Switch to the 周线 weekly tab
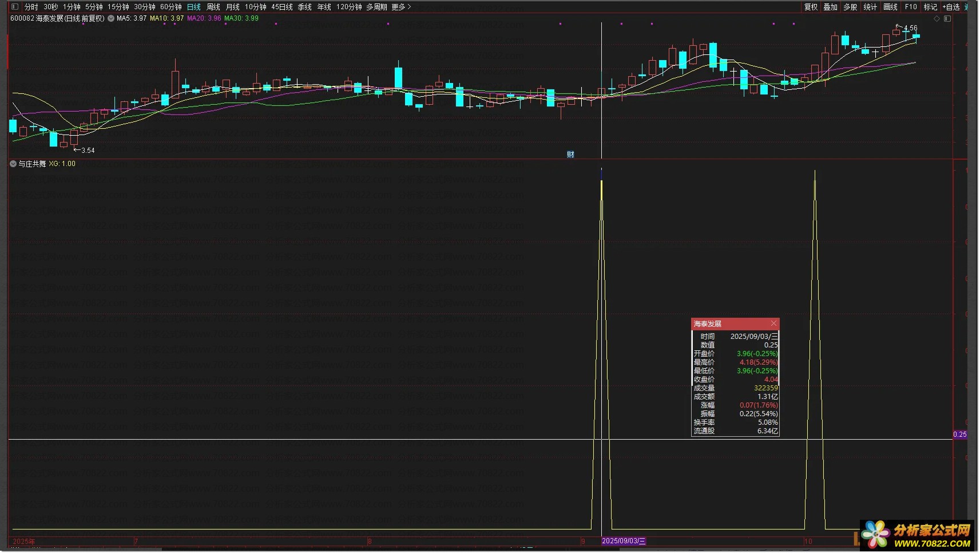This screenshot has width=980, height=553. (x=213, y=7)
